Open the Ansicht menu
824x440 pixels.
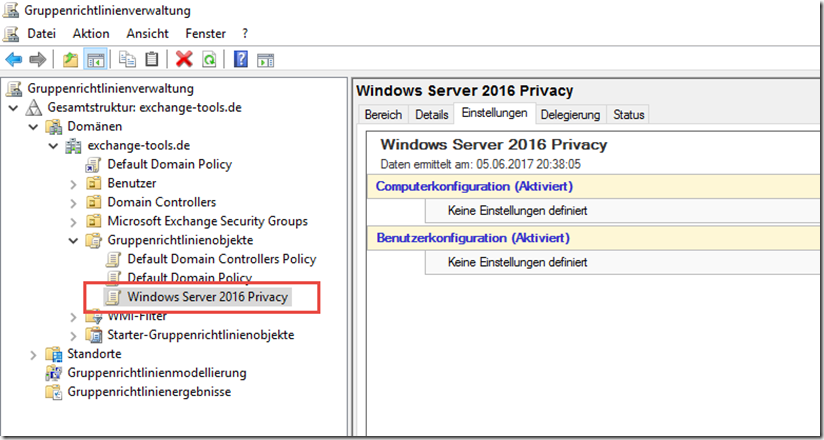point(147,33)
